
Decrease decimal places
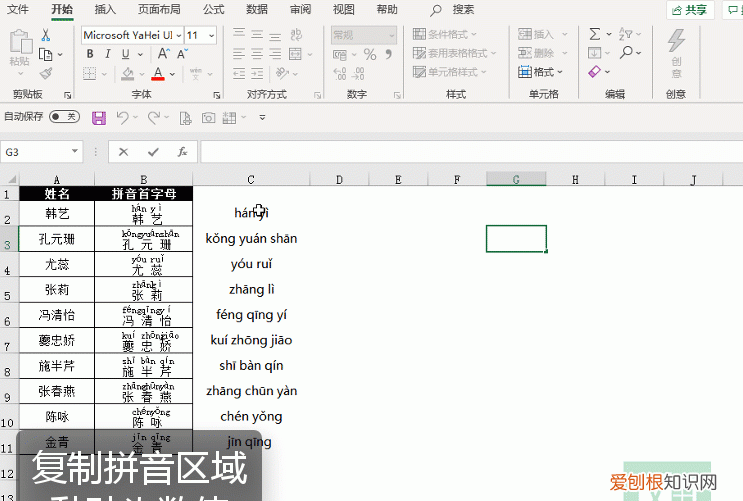point(358,73)
